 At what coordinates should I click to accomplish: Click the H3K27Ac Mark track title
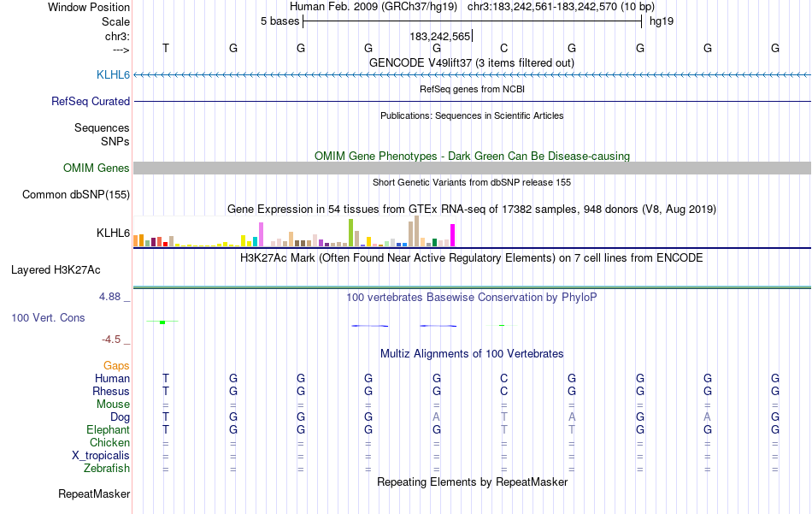[472, 258]
